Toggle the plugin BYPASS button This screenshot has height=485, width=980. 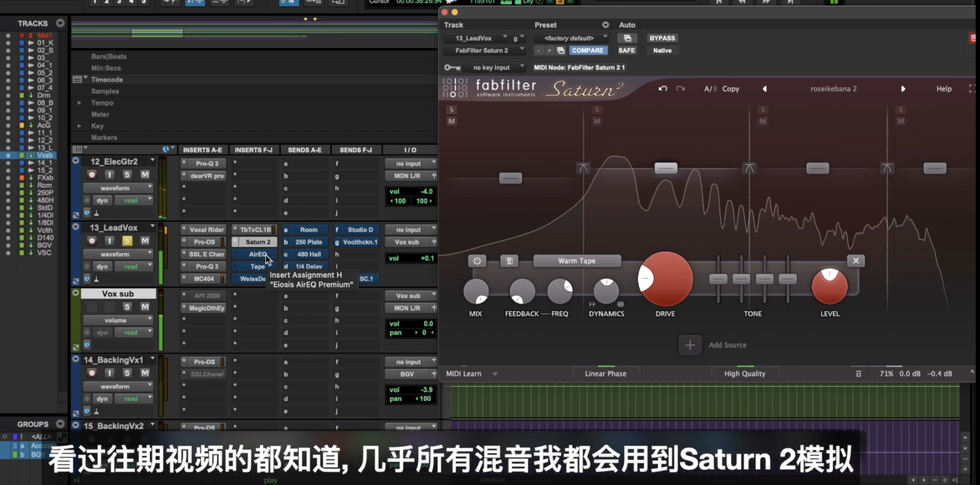(x=662, y=38)
